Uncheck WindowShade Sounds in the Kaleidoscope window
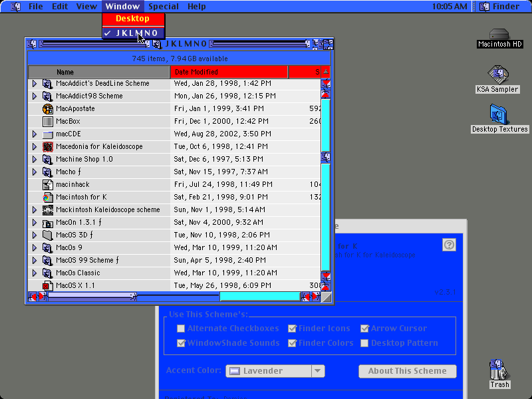This screenshot has width=532, height=399. pyautogui.click(x=181, y=343)
